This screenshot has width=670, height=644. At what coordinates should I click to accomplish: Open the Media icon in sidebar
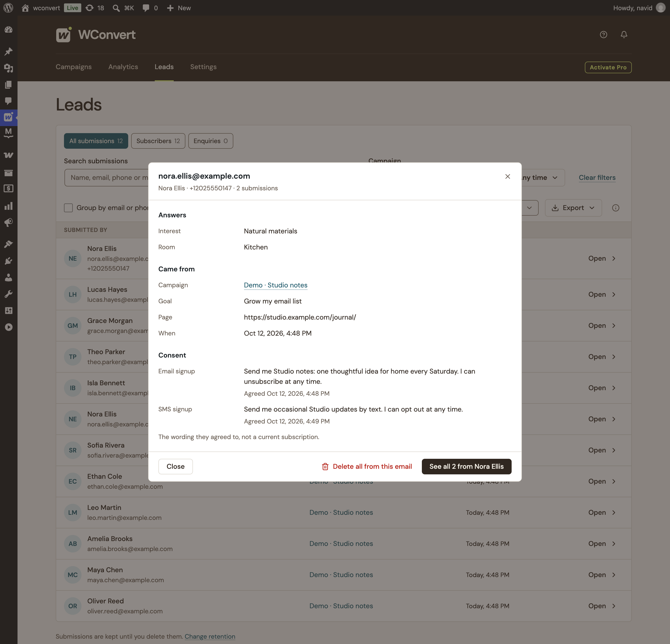9,68
